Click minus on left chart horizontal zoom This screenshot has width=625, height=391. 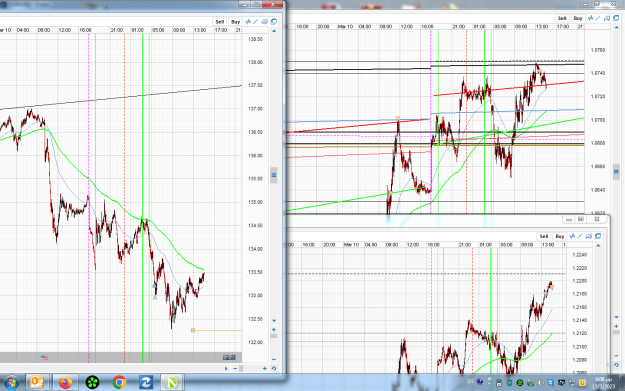coord(235,369)
